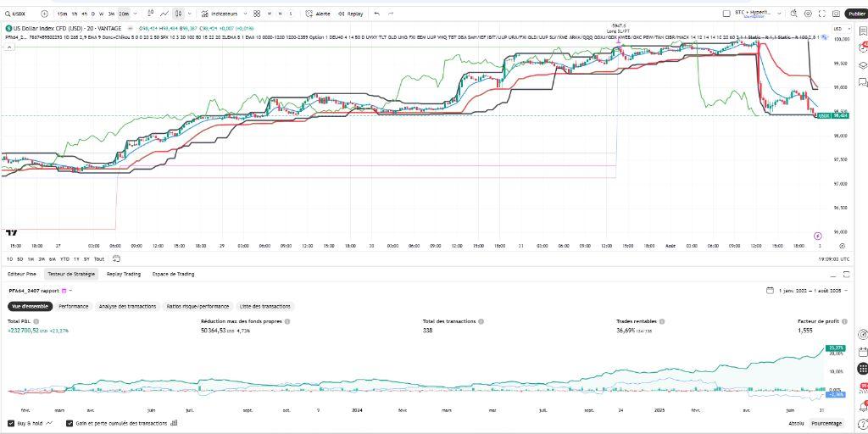This screenshot has width=868, height=434.
Task: Select the 20m timeframe
Action: [124, 14]
